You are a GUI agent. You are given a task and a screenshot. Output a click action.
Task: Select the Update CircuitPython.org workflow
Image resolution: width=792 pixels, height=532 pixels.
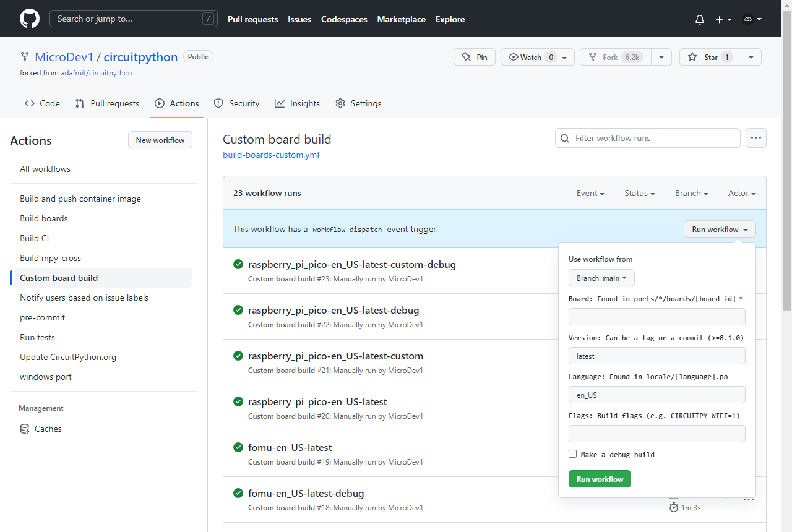[x=101, y=357]
